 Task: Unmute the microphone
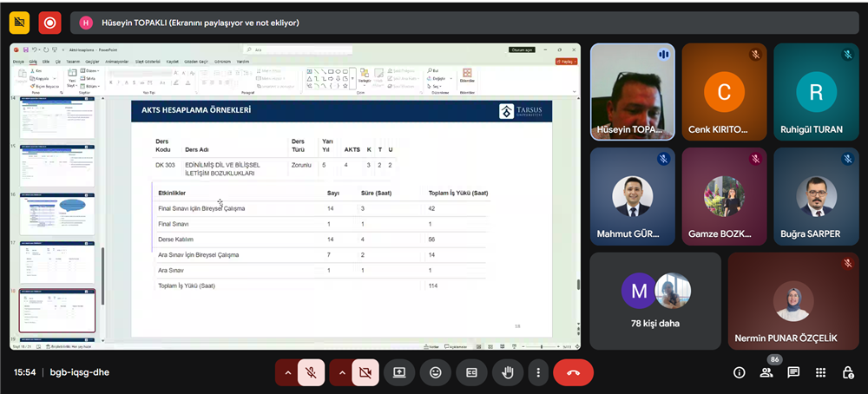click(x=311, y=372)
